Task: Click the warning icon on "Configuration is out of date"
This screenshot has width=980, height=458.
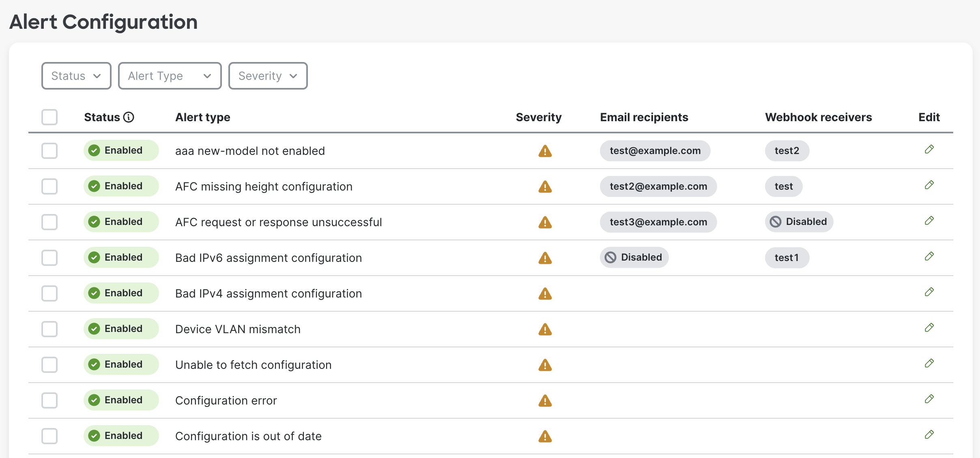Action: (x=546, y=436)
